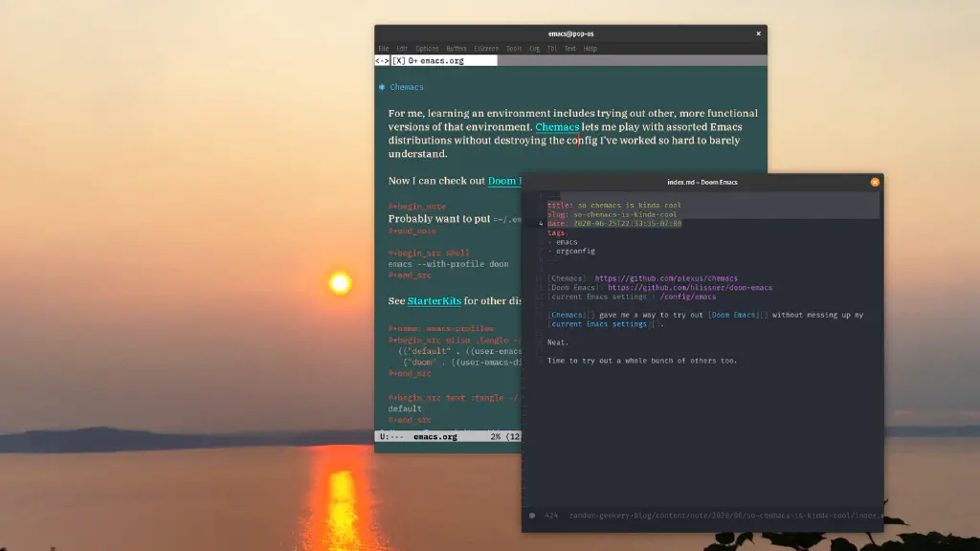The height and width of the screenshot is (551, 980).
Task: Open the Edit menu
Action: click(402, 48)
